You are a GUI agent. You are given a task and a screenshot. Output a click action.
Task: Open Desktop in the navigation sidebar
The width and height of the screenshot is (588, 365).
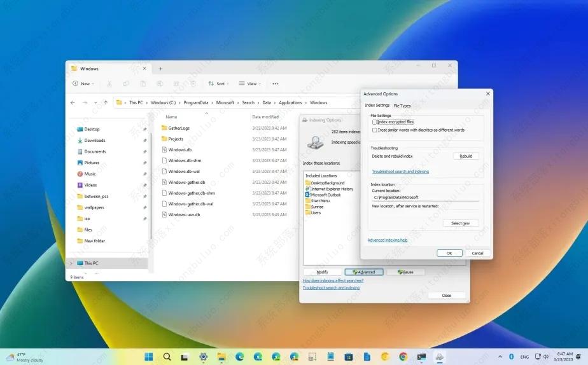point(92,129)
